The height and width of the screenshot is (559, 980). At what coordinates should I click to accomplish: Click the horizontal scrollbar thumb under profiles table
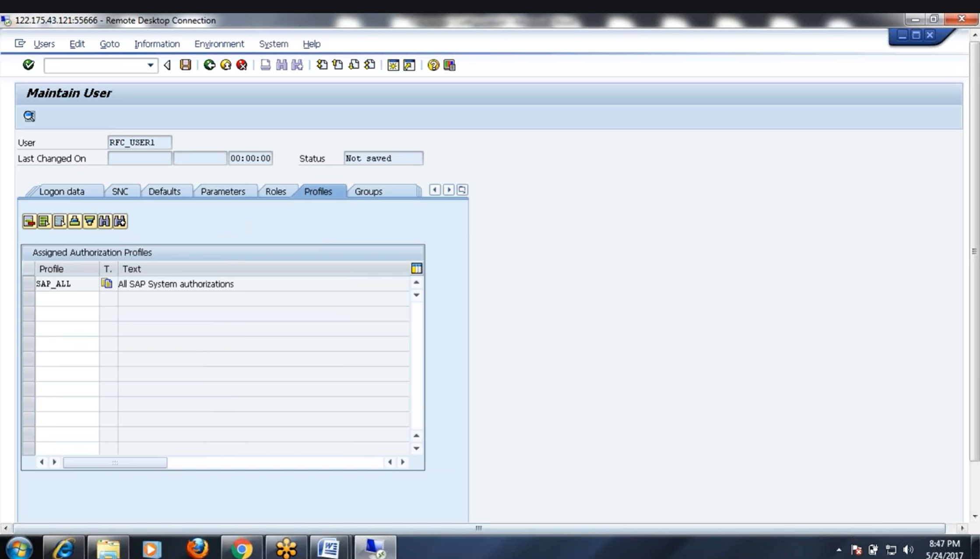click(x=115, y=462)
